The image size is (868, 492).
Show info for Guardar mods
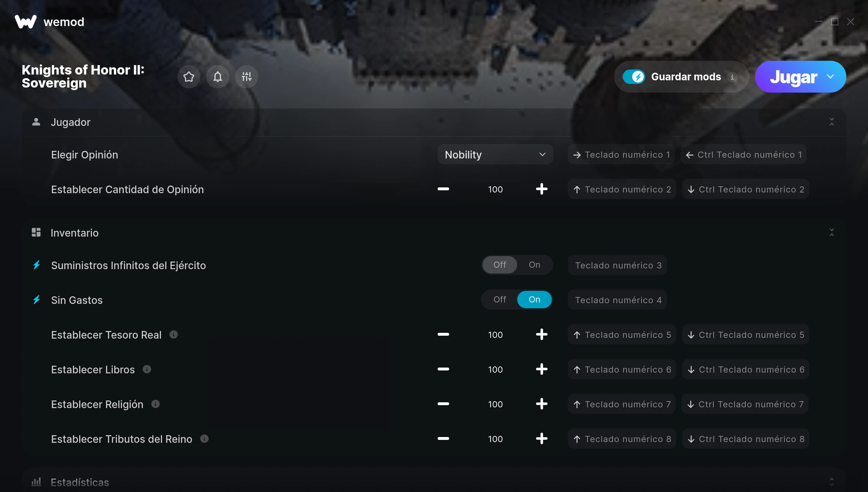coord(732,77)
